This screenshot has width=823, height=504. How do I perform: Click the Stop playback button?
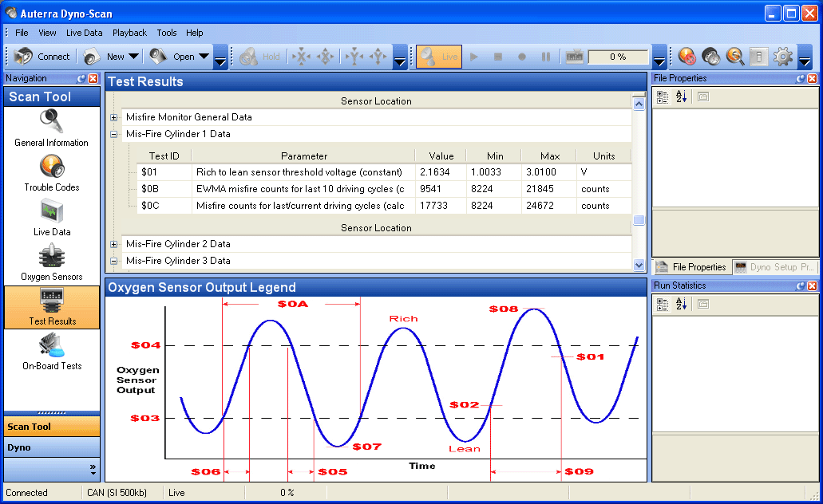pyautogui.click(x=498, y=57)
